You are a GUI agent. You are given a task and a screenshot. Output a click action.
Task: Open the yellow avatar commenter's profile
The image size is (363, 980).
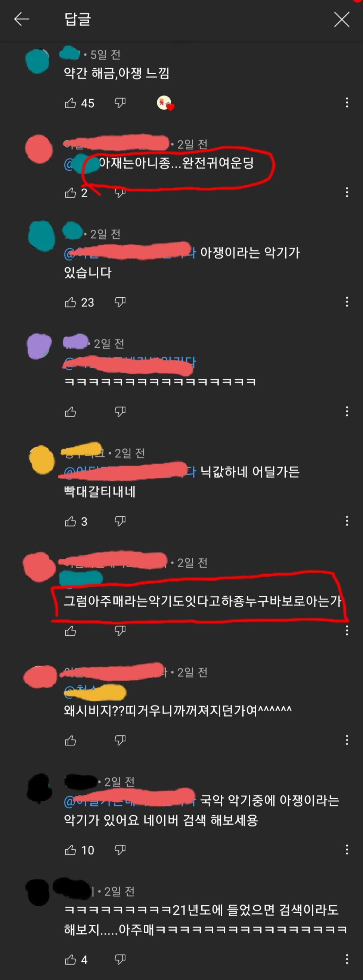[42, 460]
